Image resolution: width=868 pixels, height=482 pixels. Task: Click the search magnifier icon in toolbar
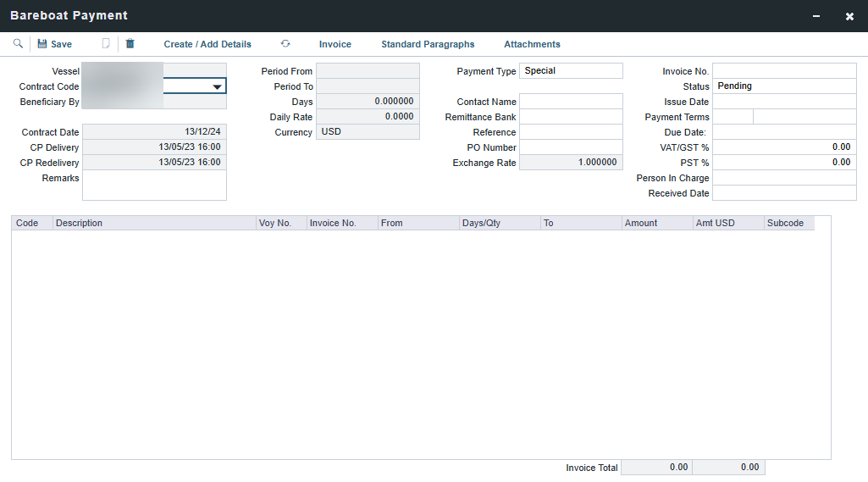pyautogui.click(x=18, y=44)
